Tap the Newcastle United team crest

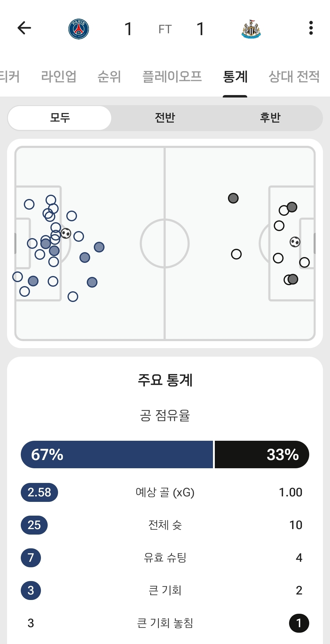pyautogui.click(x=251, y=29)
